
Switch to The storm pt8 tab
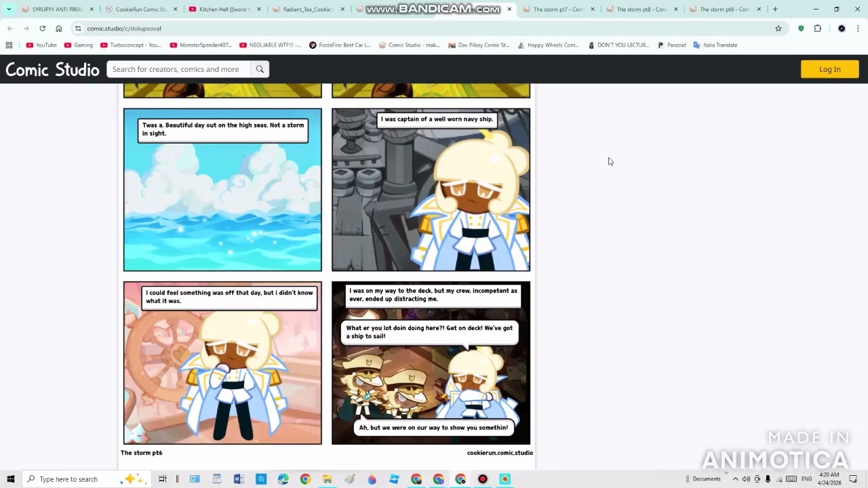click(642, 9)
